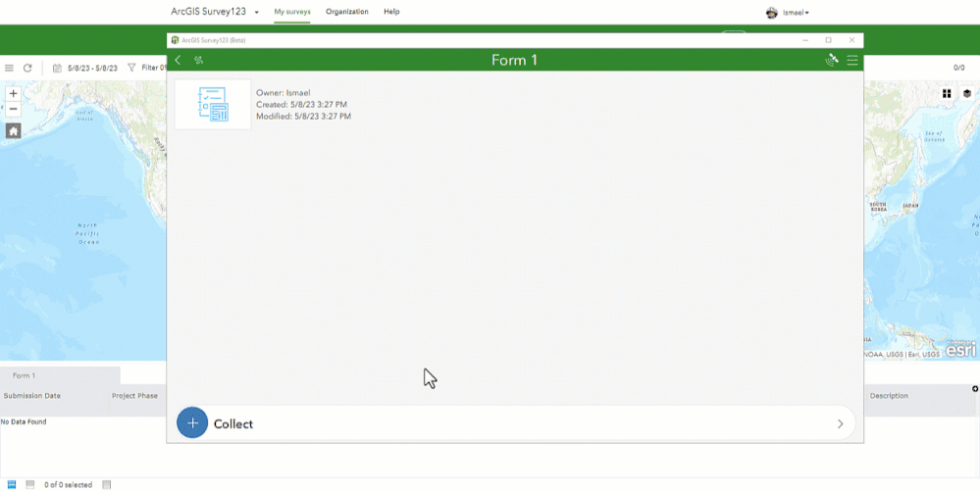Refresh the survey data

point(27,68)
